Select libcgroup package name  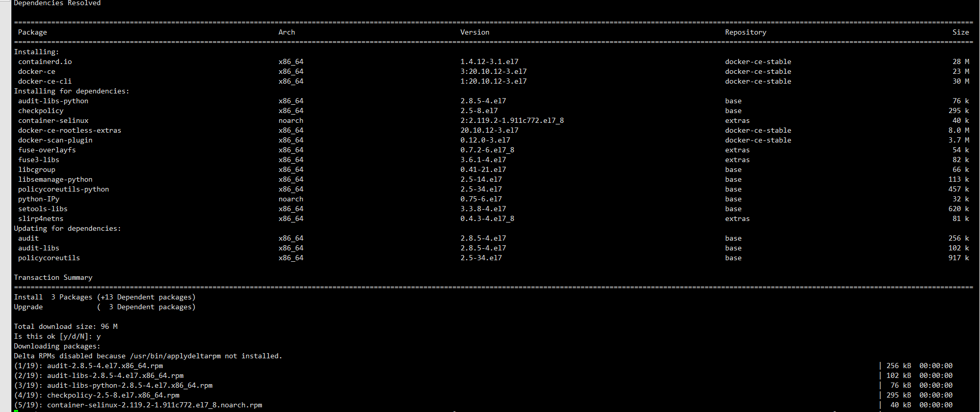click(x=37, y=169)
